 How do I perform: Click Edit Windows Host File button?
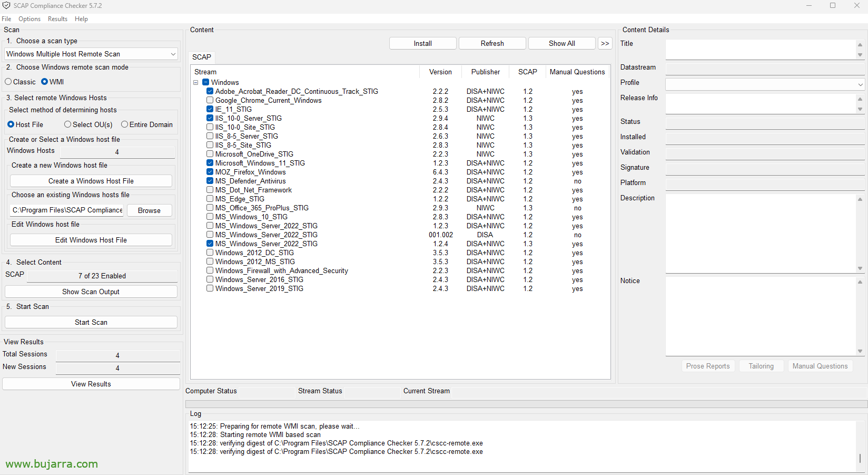pos(91,240)
